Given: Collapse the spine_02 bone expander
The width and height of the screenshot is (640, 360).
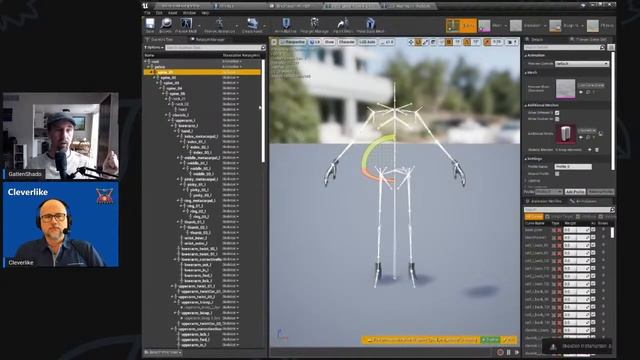Looking at the screenshot, I should 155,78.
